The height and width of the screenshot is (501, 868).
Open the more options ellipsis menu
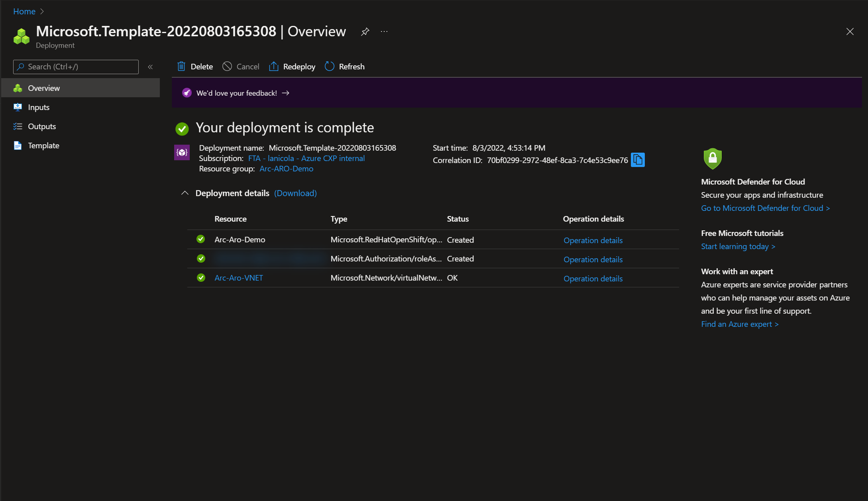click(x=384, y=31)
